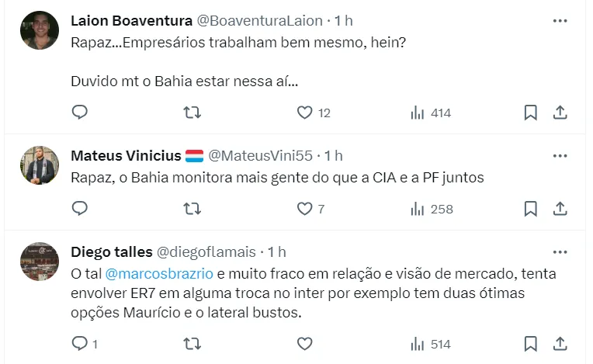
Task: Like Laion Boaventura's tweet with 12 likes
Action: [305, 113]
